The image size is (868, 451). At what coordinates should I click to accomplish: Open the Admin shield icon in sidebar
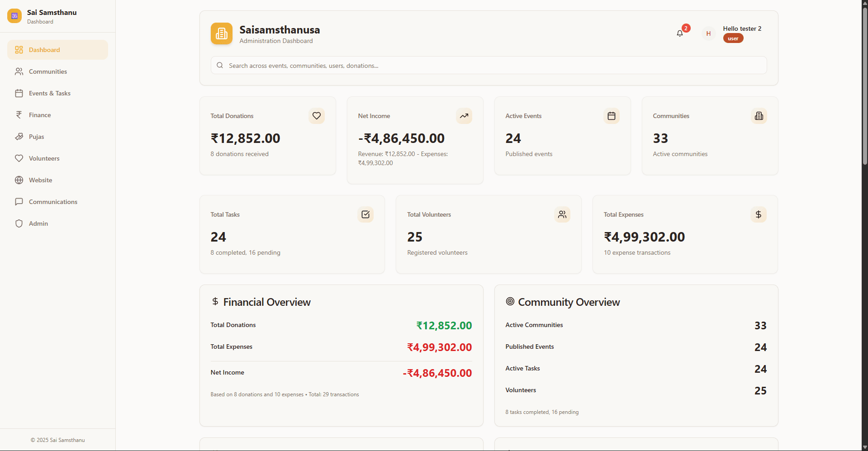[19, 223]
